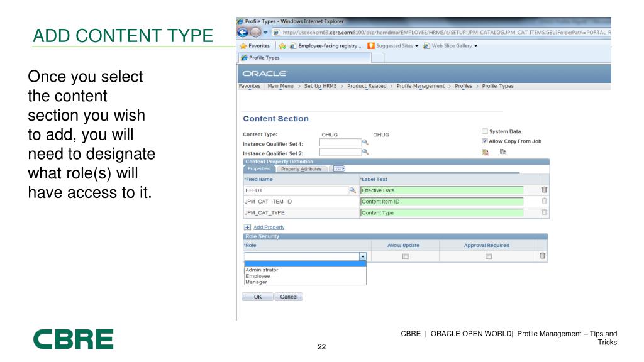Image resolution: width=644 pixels, height=362 pixels.
Task: Open the recent pages dropdown arrow
Action: pos(265,33)
